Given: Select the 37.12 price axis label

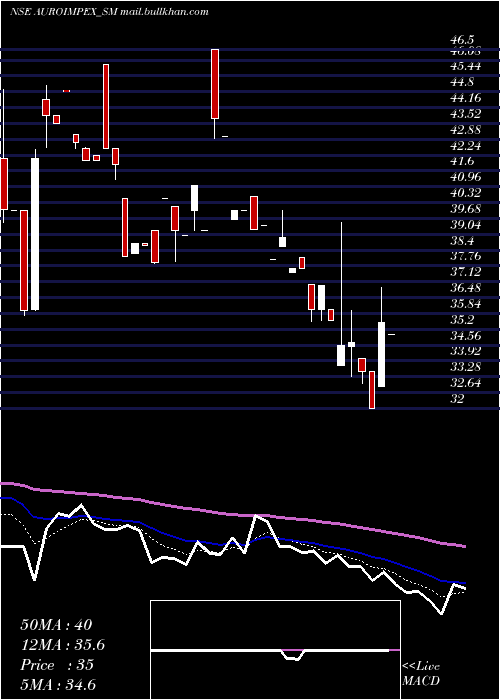Looking at the screenshot, I should (x=466, y=272).
